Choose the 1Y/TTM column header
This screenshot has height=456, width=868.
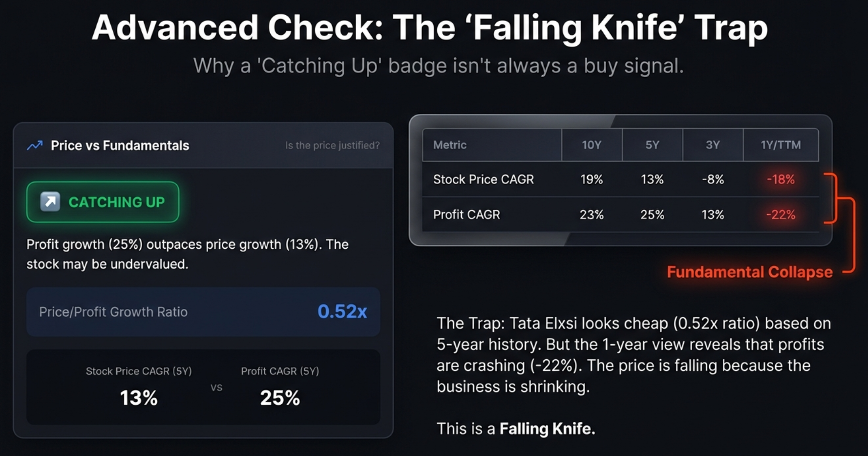[x=781, y=145]
